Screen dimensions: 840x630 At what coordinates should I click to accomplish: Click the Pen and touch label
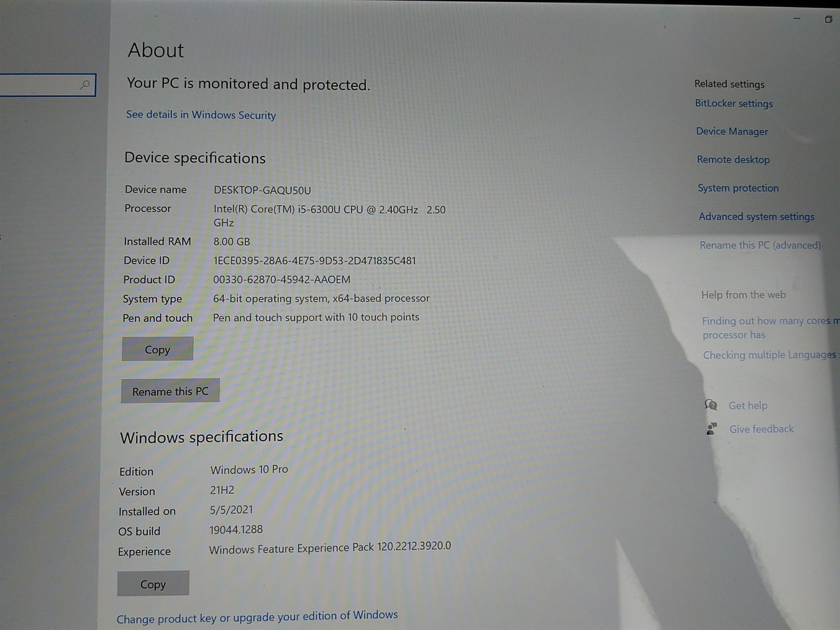(x=157, y=318)
